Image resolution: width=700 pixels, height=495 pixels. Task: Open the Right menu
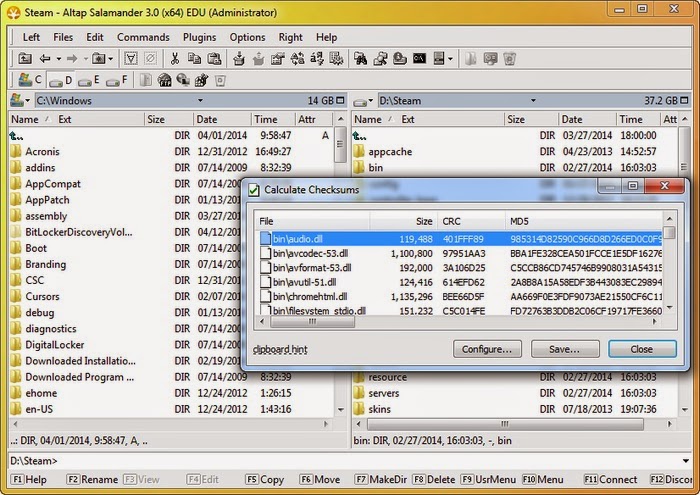tap(291, 37)
